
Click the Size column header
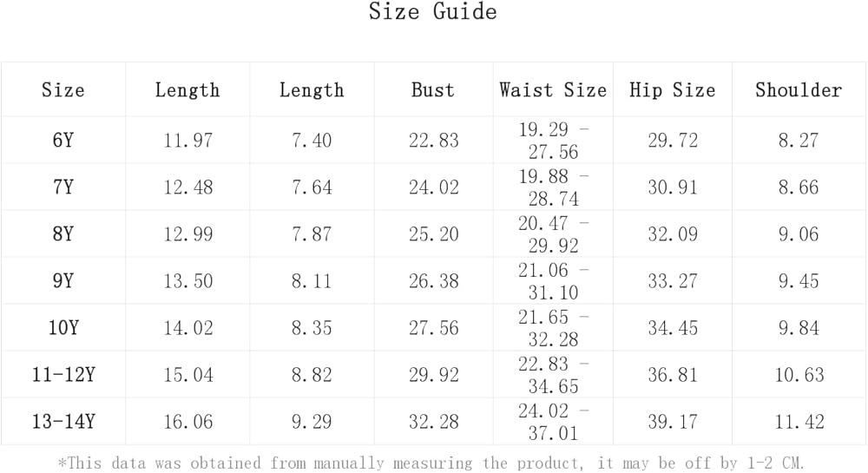63,90
